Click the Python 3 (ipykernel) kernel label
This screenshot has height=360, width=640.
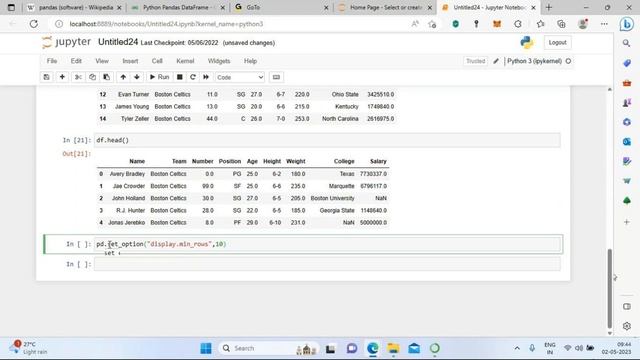(534, 61)
